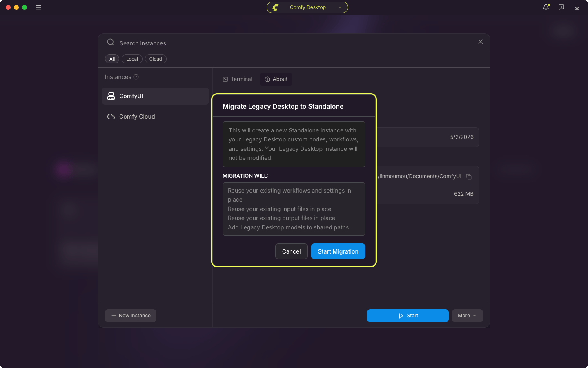
Task: Click 'Reuse your existing output files in place'
Action: [281, 218]
